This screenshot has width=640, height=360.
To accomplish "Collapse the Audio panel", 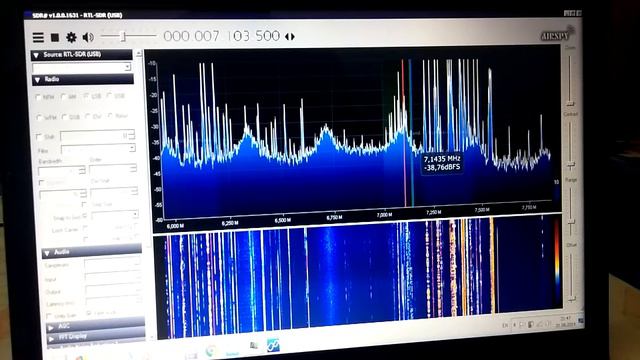I will tap(92, 252).
